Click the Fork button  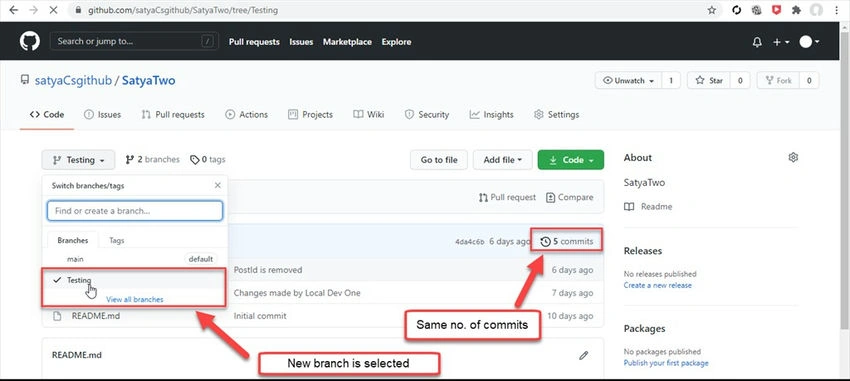coord(778,81)
